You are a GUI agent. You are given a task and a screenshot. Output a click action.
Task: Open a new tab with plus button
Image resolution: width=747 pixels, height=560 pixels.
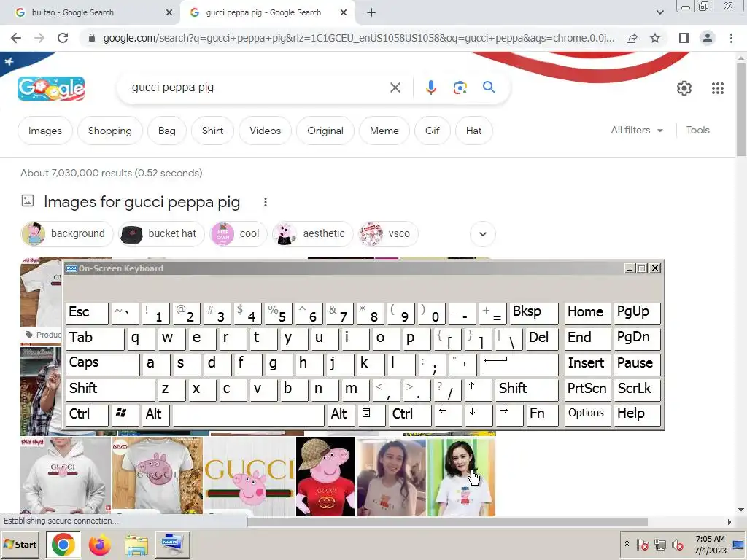click(371, 13)
